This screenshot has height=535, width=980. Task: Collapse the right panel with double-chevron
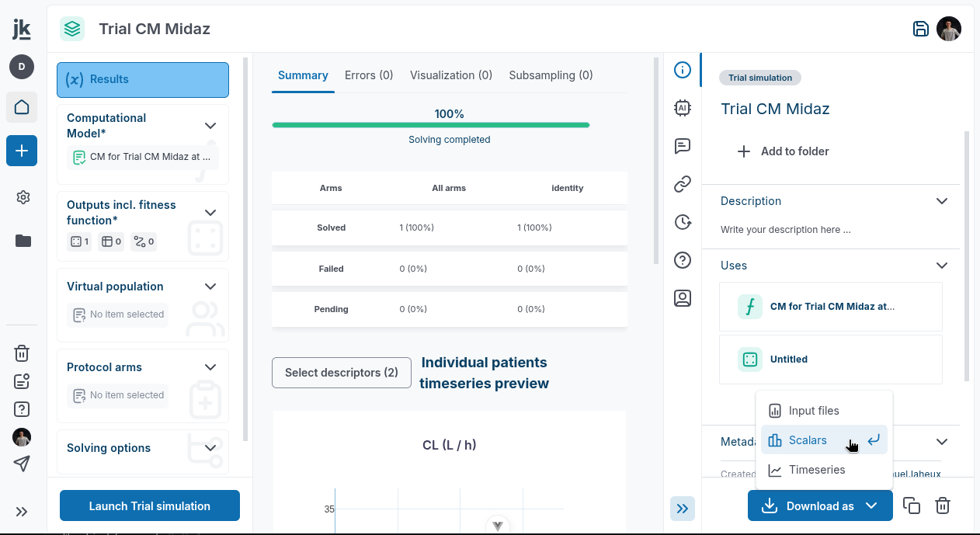683,509
